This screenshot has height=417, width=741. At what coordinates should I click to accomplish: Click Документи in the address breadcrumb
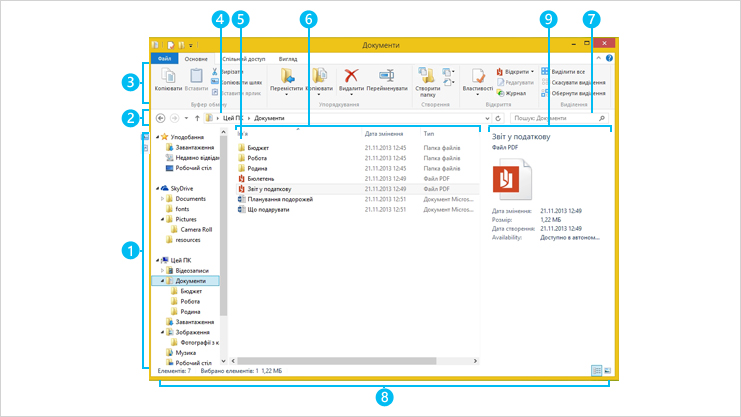click(x=269, y=118)
